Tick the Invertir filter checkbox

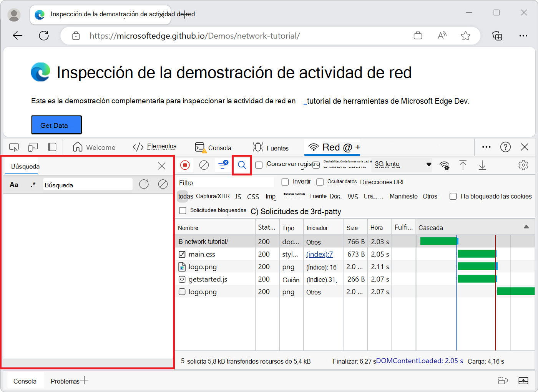tap(285, 182)
